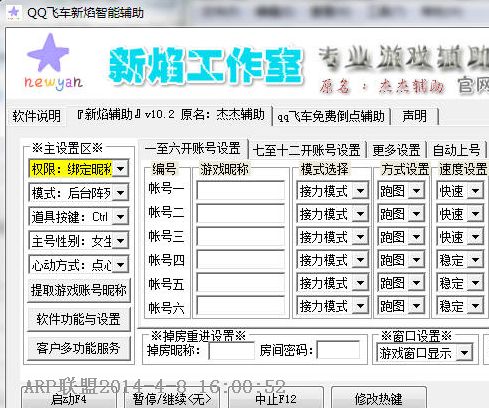Open the 声明 tab
489x408 pixels.
point(414,116)
